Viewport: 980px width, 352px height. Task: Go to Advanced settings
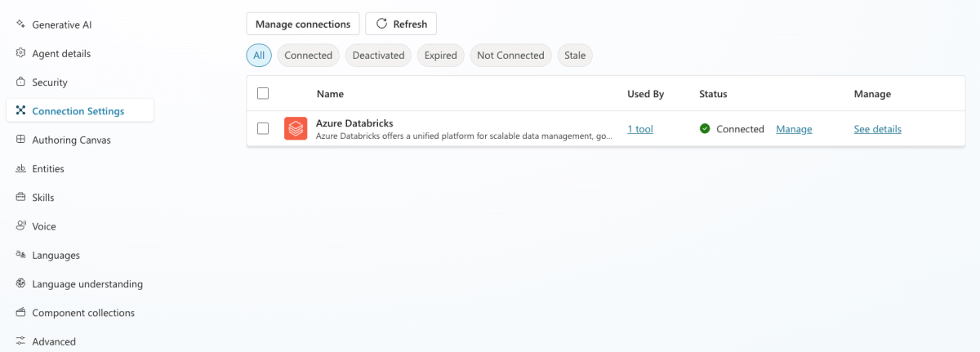(x=54, y=341)
